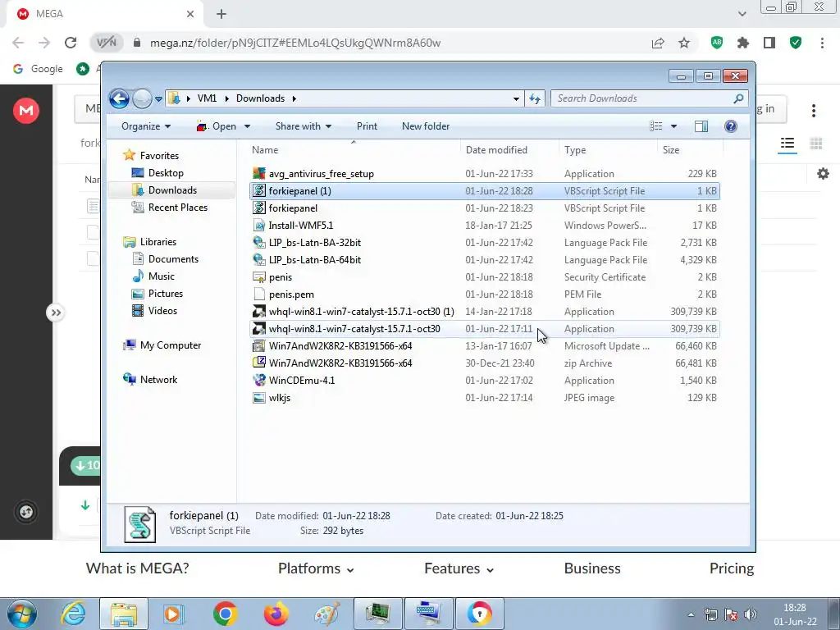This screenshot has height=630, width=840.
Task: Click the MEGA logo in sidebar
Action: point(26,111)
